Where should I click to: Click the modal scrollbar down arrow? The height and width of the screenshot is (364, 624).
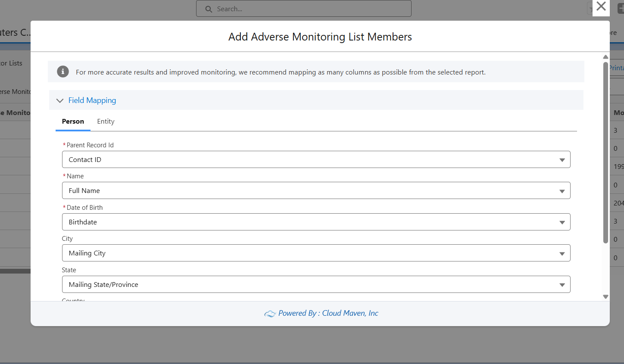tap(605, 297)
